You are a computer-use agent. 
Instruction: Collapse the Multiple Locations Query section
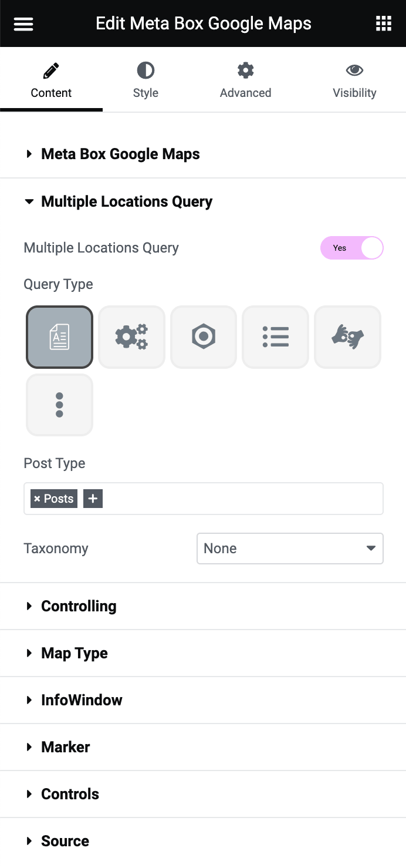126,201
